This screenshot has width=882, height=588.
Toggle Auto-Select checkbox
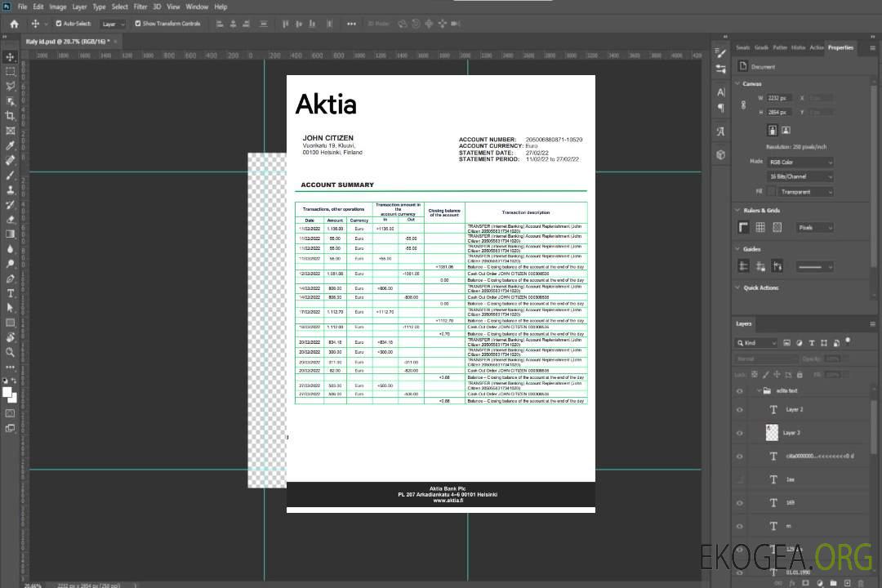59,24
